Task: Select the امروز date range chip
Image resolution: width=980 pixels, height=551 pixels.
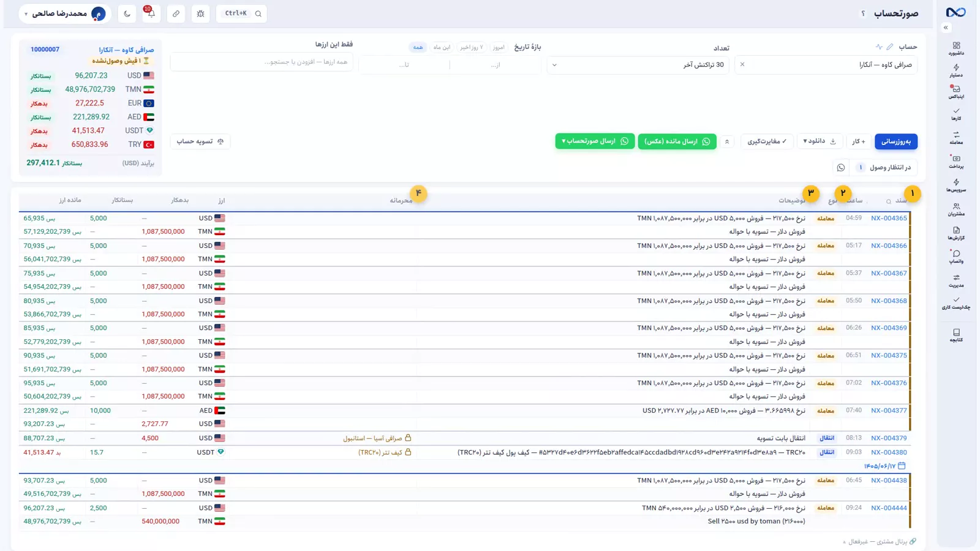Action: pyautogui.click(x=499, y=47)
